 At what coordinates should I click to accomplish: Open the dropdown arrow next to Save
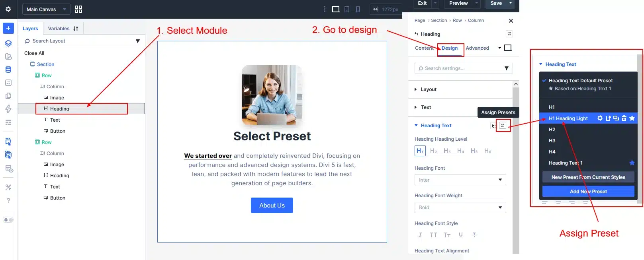point(511,3)
